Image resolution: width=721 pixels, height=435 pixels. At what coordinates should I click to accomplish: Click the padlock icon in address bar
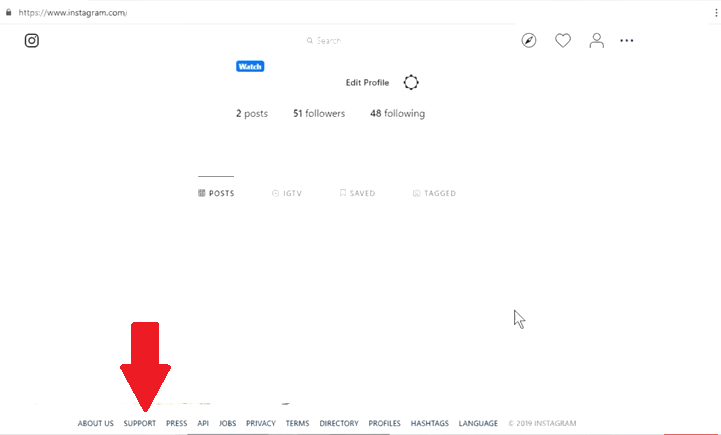(8, 12)
